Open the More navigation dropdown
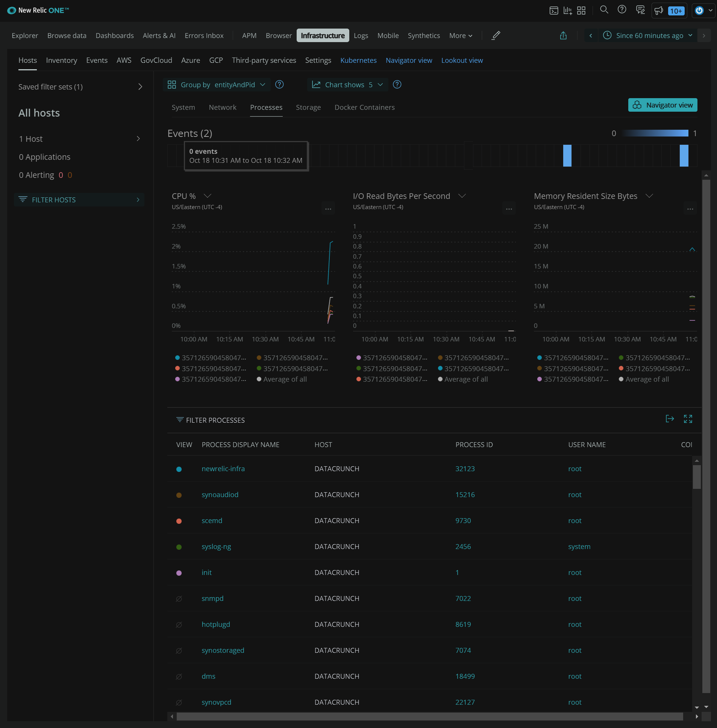The image size is (717, 728). (x=461, y=35)
